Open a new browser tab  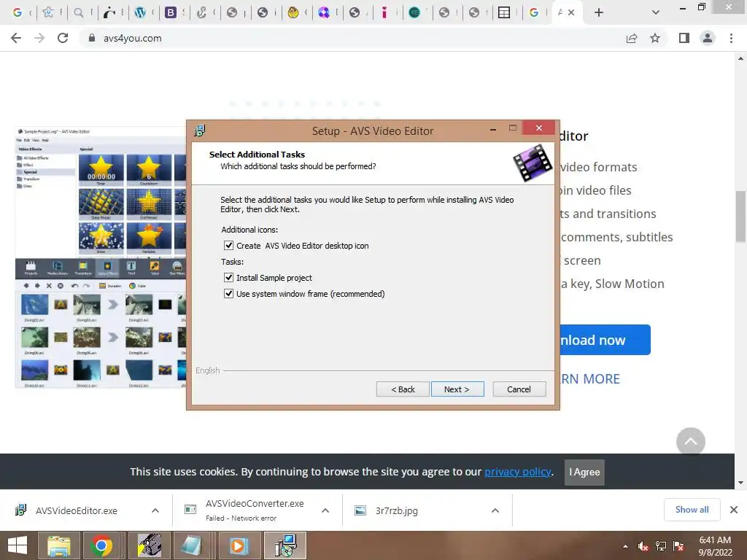[599, 12]
